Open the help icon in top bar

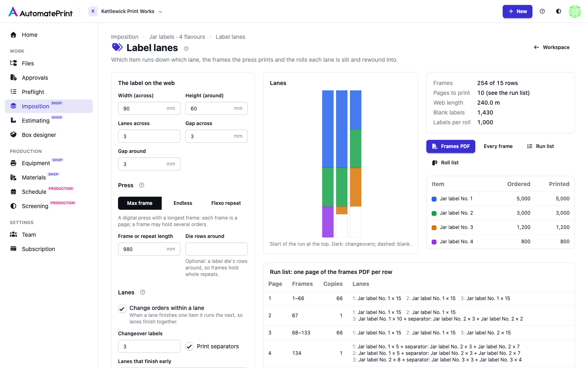click(x=542, y=11)
